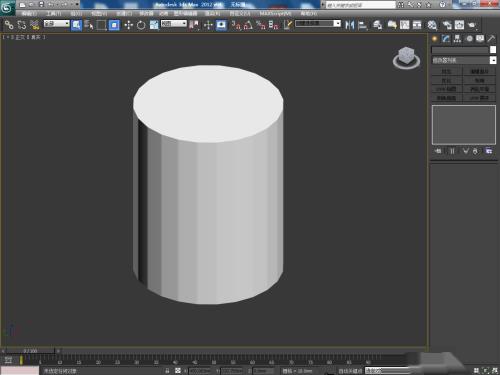Open the Render Setup icon
The height and width of the screenshot is (375, 500).
[x=447, y=25]
